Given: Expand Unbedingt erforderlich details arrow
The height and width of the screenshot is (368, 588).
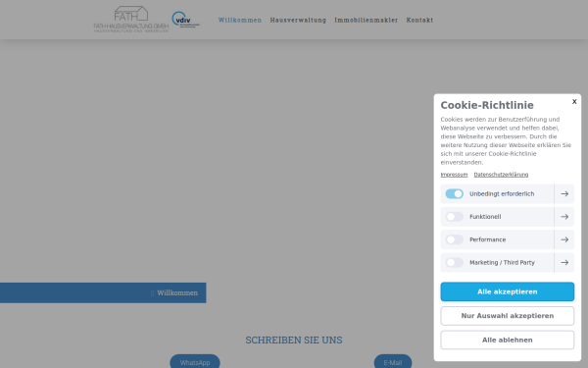Looking at the screenshot, I should point(564,193).
